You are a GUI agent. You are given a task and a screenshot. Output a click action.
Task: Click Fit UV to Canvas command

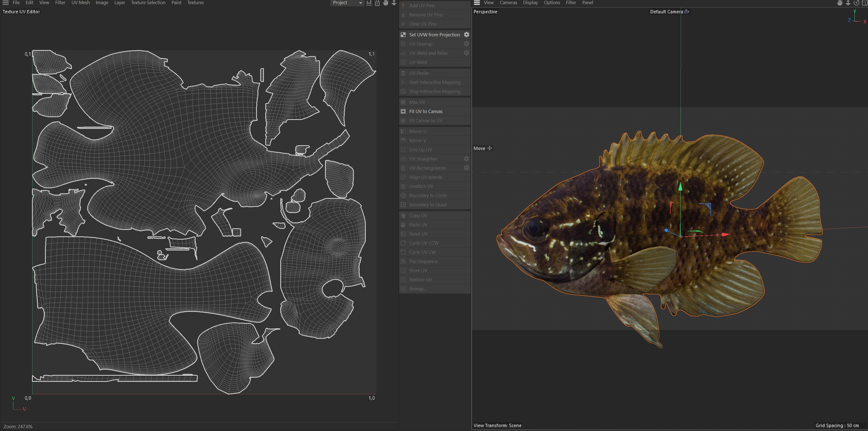coord(426,111)
